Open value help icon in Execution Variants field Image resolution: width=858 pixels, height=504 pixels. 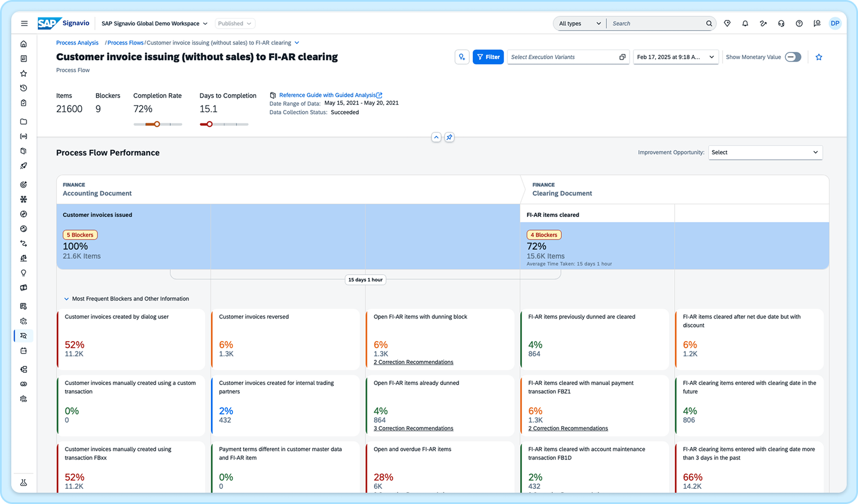point(622,57)
